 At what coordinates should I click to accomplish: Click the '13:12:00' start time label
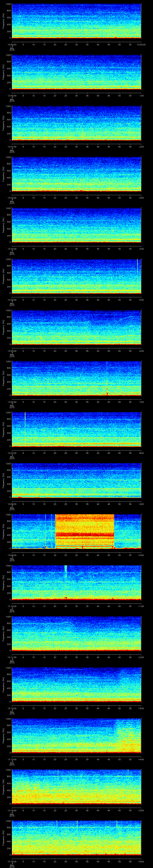point(12,708)
